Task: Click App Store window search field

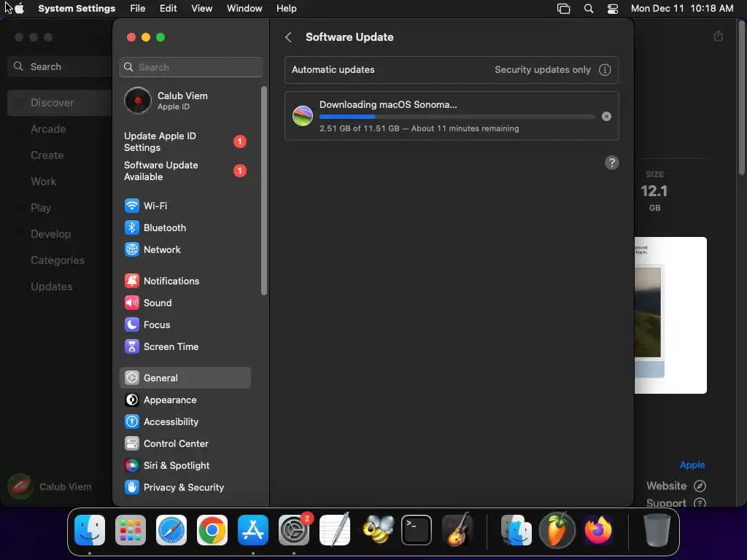Action: pyautogui.click(x=60, y=66)
